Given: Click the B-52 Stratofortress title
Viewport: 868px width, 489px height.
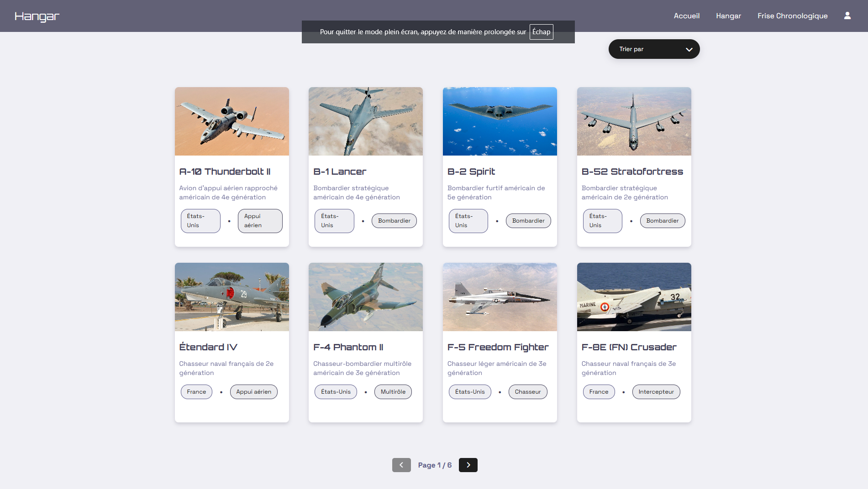Looking at the screenshot, I should point(632,172).
